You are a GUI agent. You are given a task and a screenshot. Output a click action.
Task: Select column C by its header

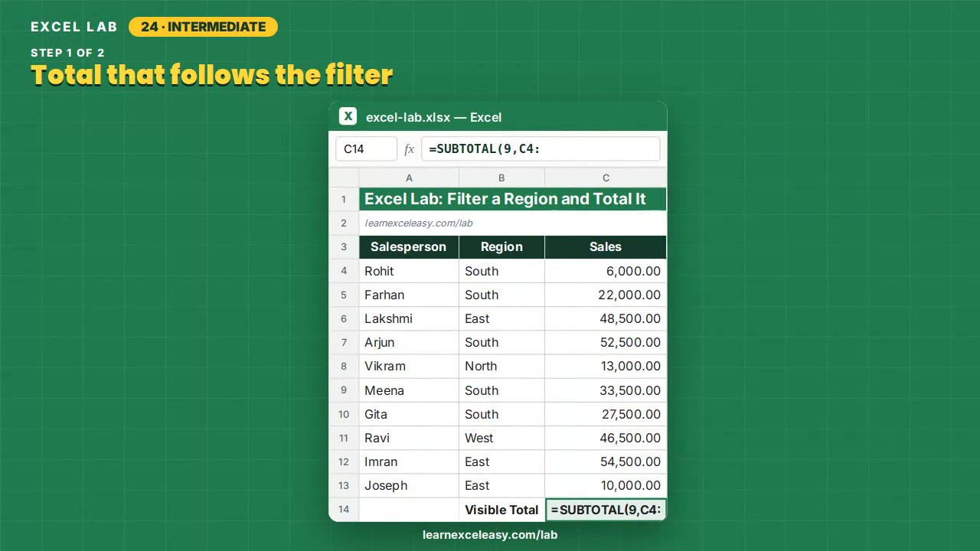point(606,178)
